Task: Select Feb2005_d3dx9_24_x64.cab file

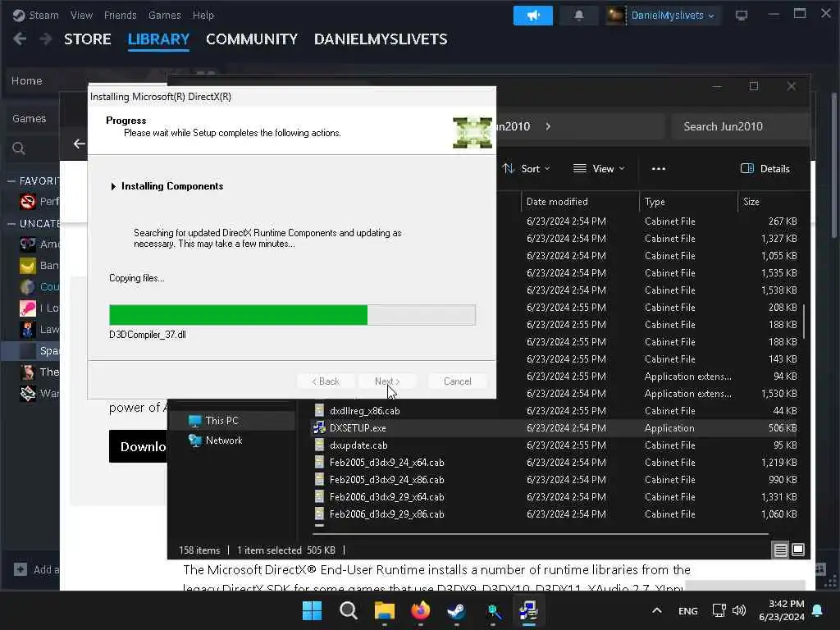Action: tap(387, 463)
